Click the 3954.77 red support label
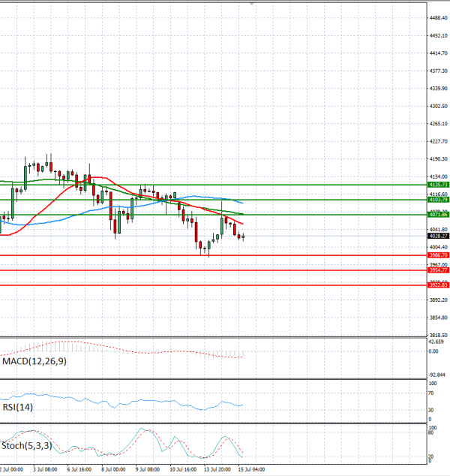The image size is (450, 476). [438, 270]
